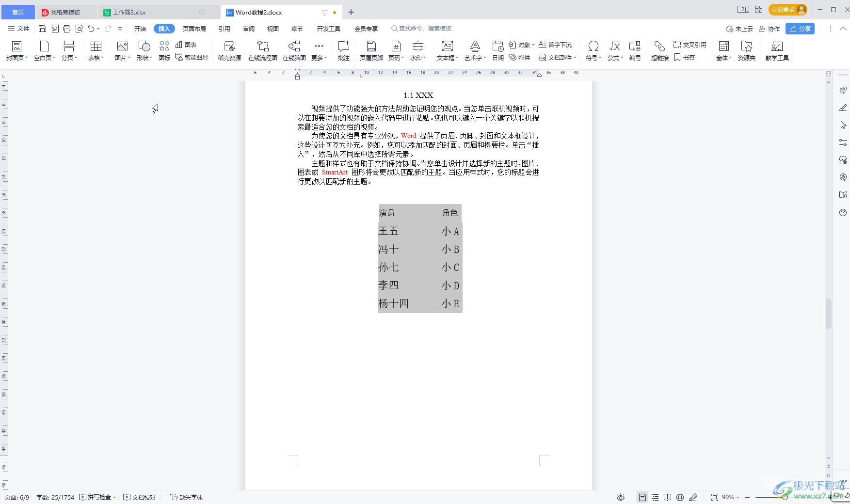Click the help question-mark icon in right sidebar
Screen dimensions: 850x504
click(843, 212)
